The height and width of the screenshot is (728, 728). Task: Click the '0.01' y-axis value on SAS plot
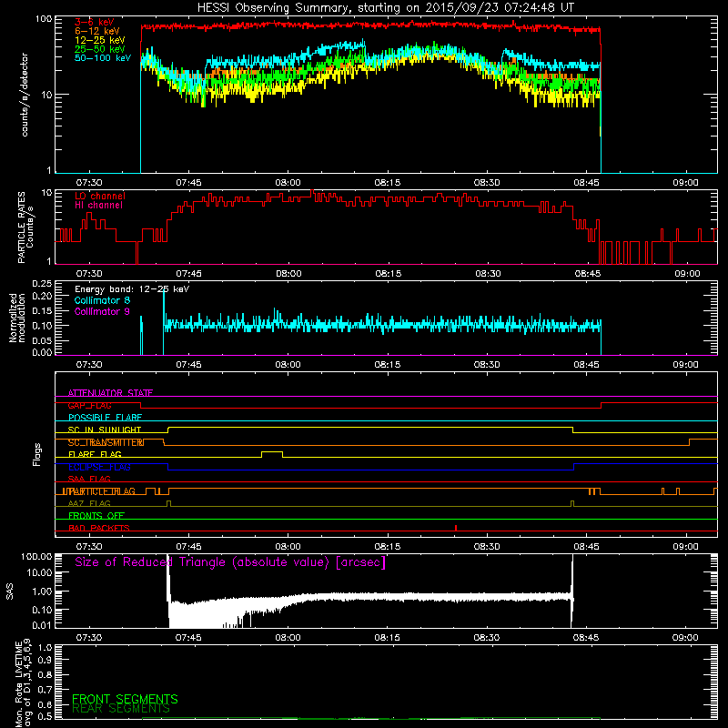[x=42, y=625]
